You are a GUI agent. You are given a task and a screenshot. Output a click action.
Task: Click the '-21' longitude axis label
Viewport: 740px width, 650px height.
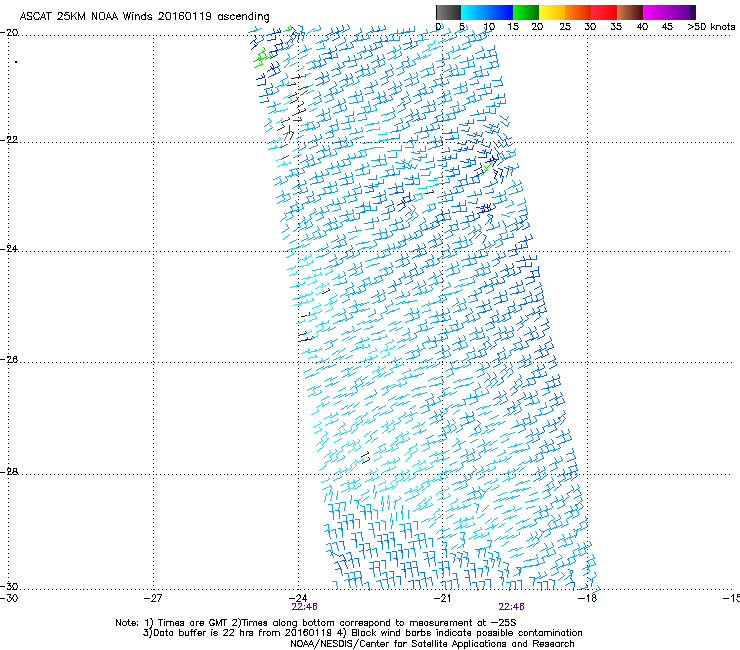[x=442, y=598]
